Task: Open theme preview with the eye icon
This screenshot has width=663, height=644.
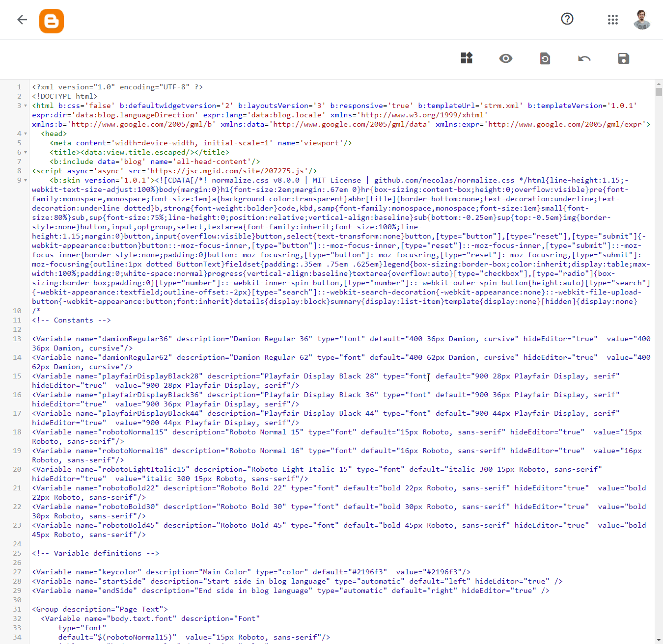Action: coord(506,58)
